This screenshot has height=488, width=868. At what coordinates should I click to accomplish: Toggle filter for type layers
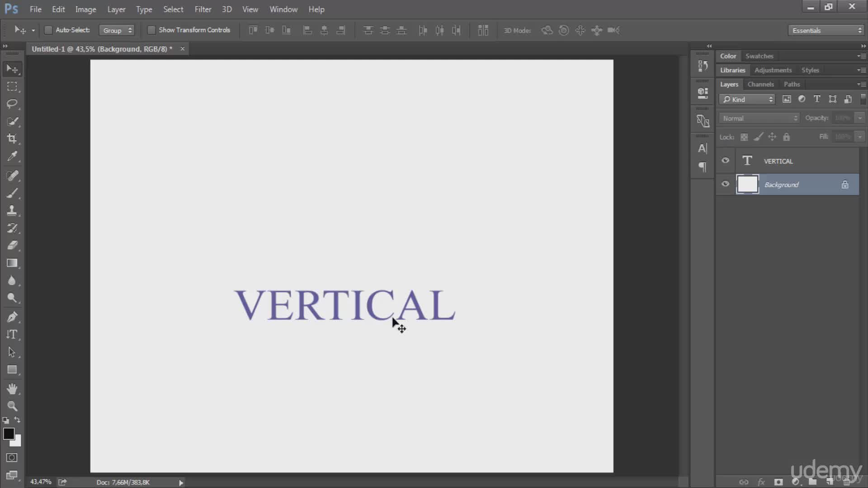click(817, 99)
